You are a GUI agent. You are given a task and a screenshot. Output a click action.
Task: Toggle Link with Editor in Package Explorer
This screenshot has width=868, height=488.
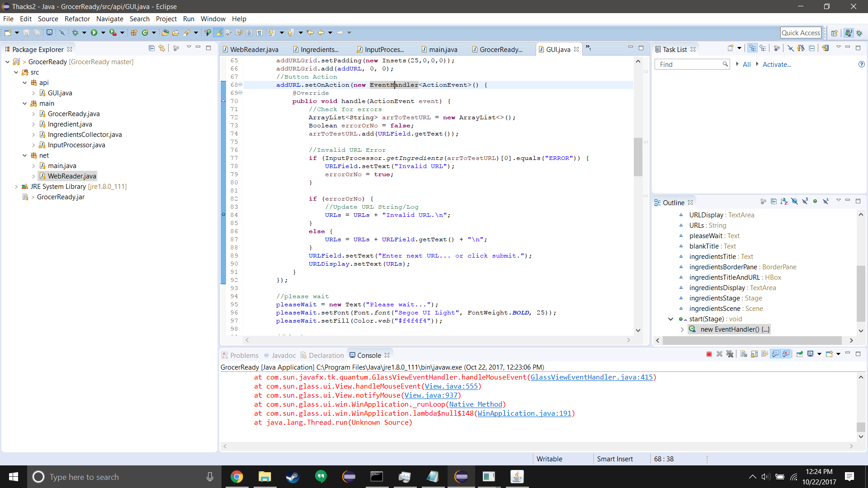click(162, 48)
